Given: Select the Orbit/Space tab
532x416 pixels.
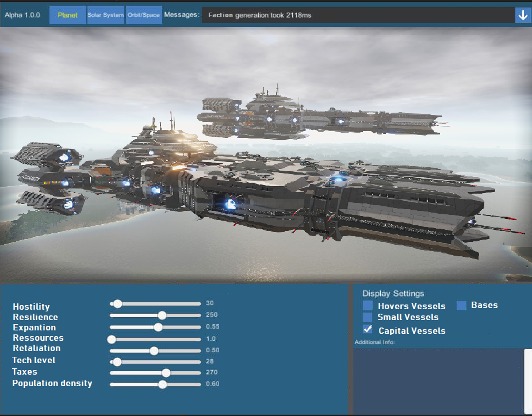Looking at the screenshot, I should [x=144, y=16].
